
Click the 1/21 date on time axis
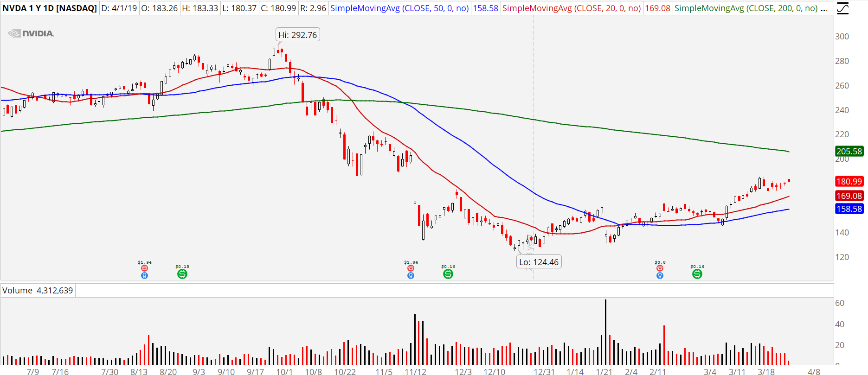pyautogui.click(x=604, y=372)
